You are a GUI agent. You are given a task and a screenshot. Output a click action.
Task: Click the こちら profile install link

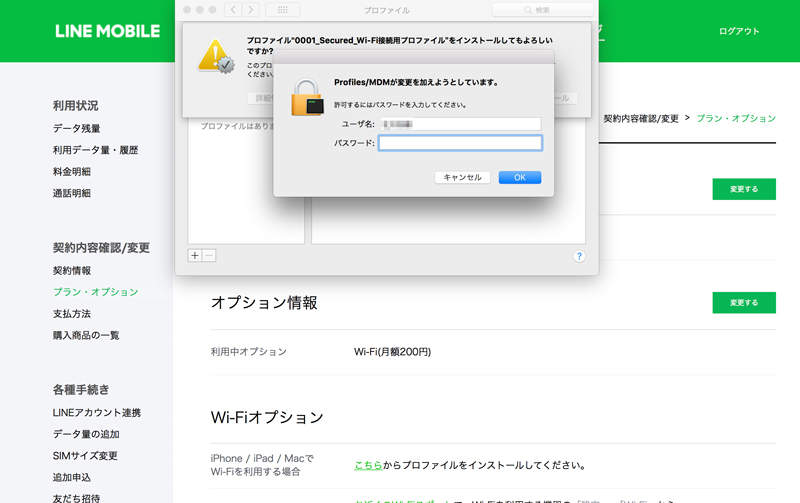368,465
